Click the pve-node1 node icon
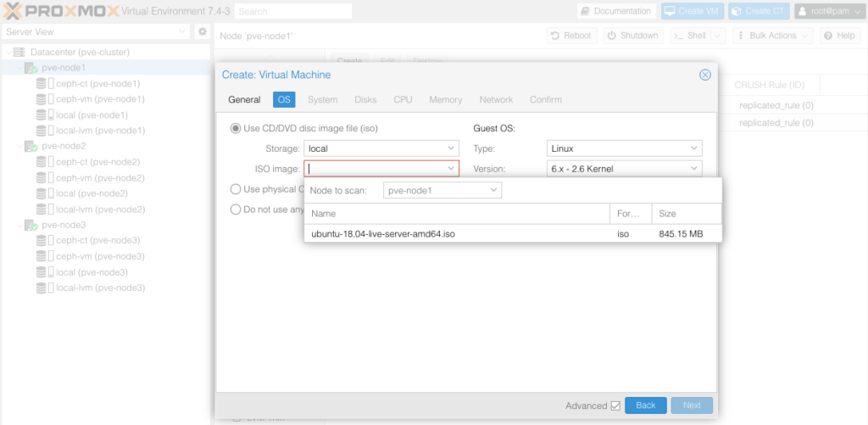The image size is (868, 425). 31,68
